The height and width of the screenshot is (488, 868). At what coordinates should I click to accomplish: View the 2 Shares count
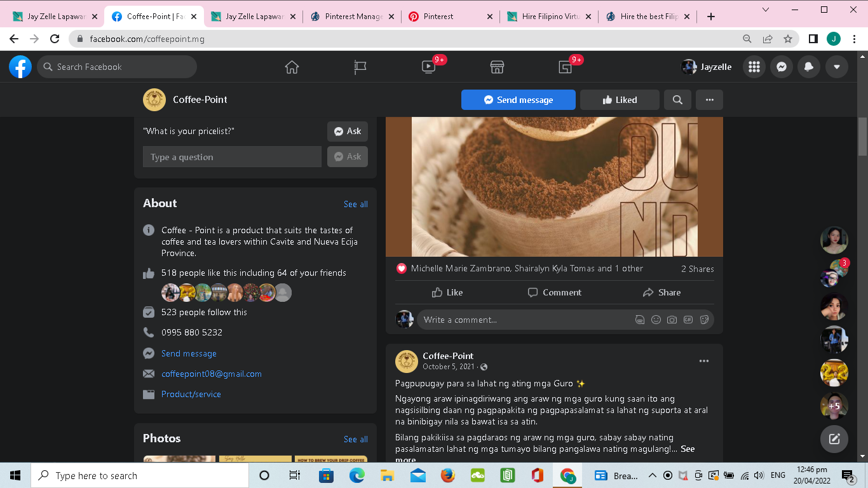[x=698, y=269]
